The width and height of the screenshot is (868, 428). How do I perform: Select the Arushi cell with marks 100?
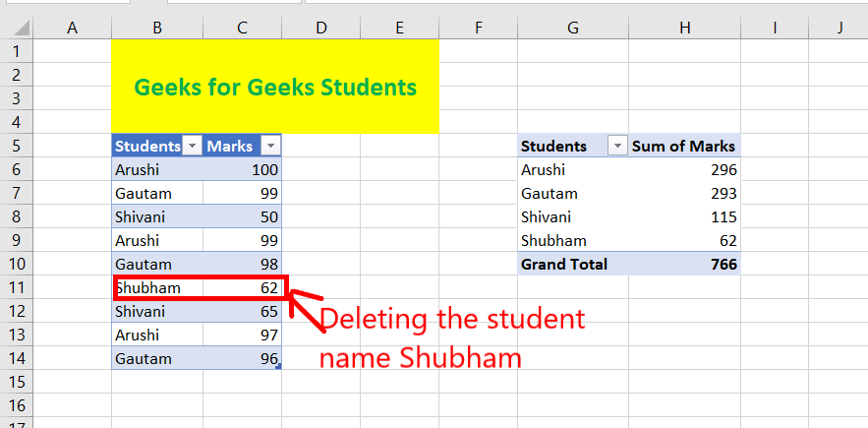(x=157, y=169)
